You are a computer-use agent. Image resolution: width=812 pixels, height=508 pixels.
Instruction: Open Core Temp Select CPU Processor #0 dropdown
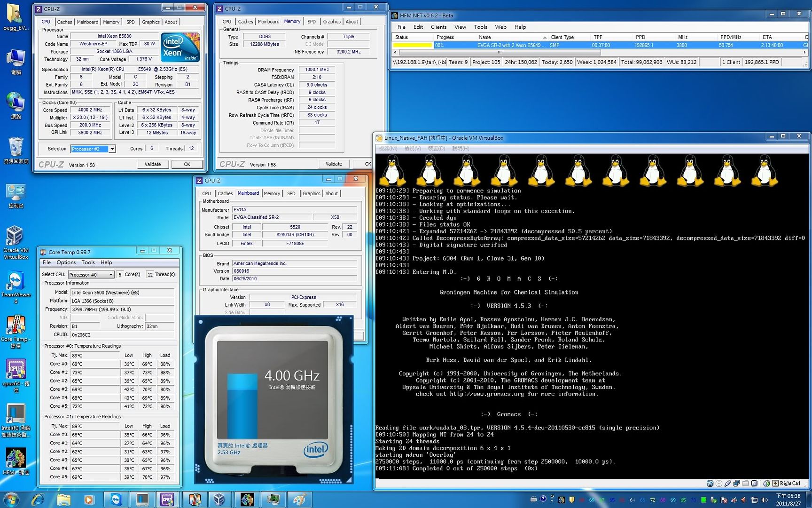[x=91, y=274]
